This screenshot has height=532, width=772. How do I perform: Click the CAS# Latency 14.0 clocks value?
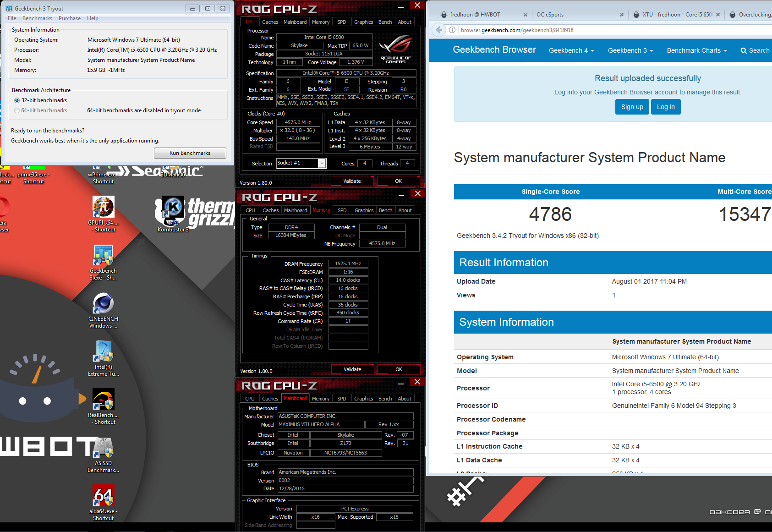pyautogui.click(x=348, y=280)
